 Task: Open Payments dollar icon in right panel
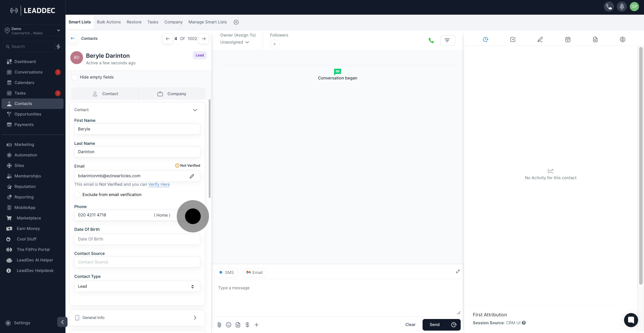click(623, 39)
